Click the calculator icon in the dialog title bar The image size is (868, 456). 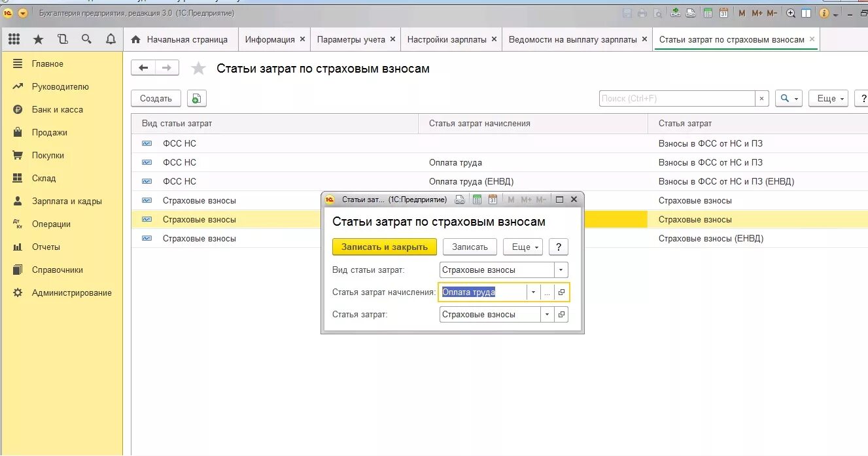coord(477,200)
